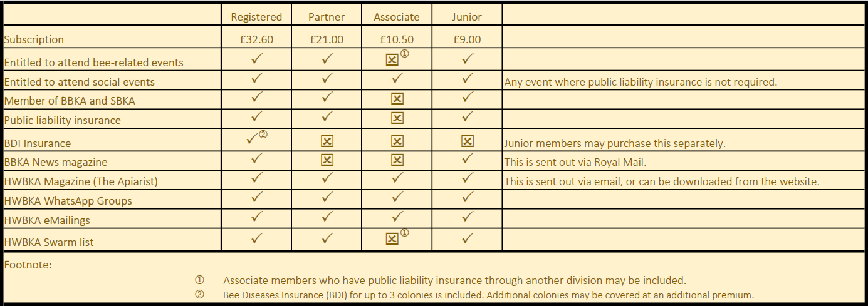Select the Associate column header

point(397,17)
